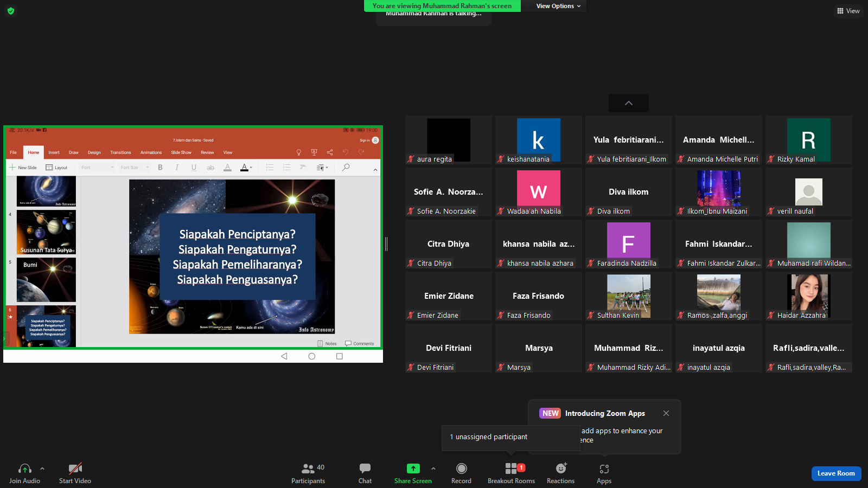
Task: Open the Transitions tab
Action: (120, 152)
